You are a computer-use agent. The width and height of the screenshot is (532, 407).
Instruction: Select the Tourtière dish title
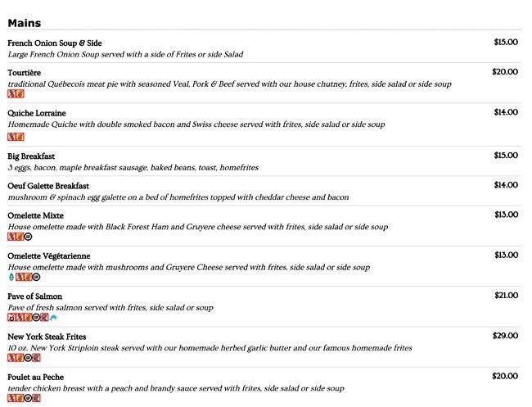point(25,73)
